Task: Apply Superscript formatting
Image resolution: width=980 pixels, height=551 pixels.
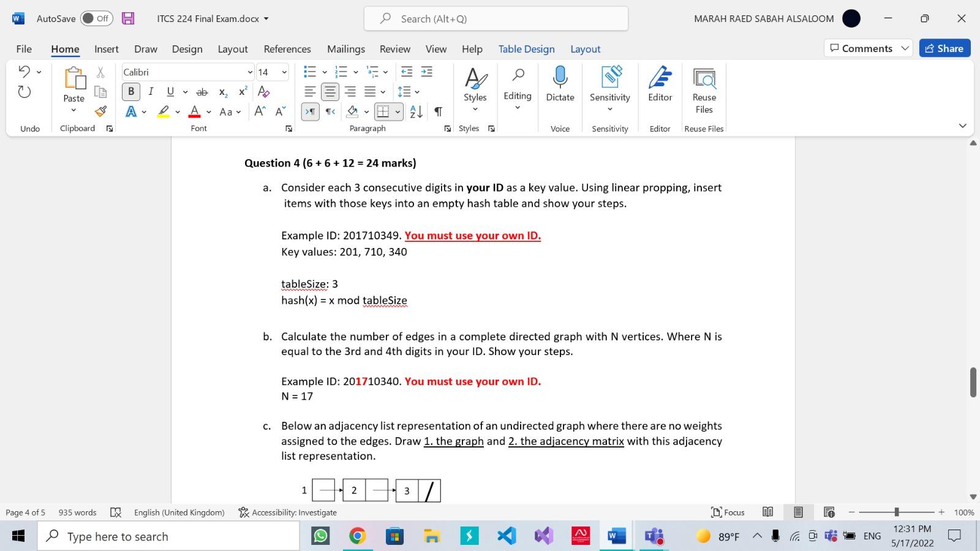Action: [243, 91]
